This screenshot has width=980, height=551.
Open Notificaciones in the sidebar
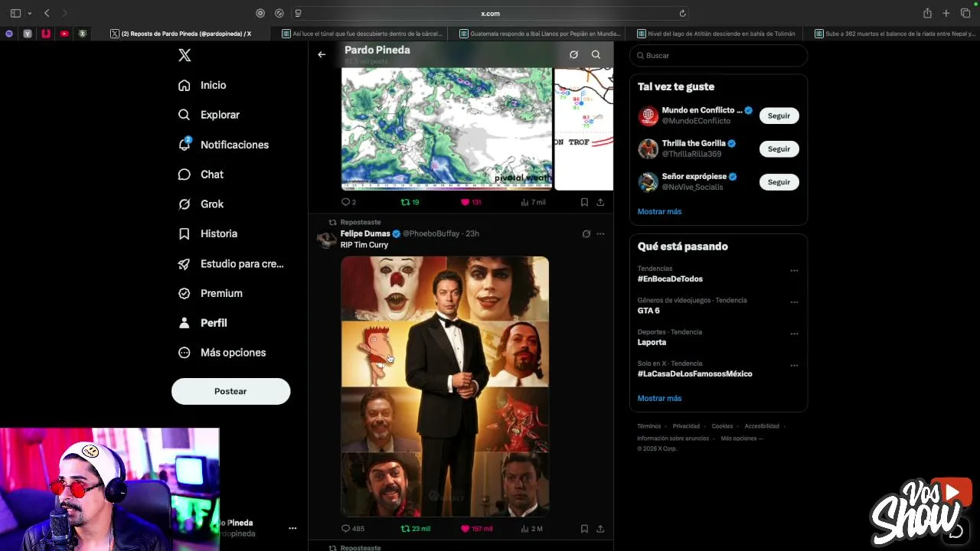pyautogui.click(x=224, y=145)
